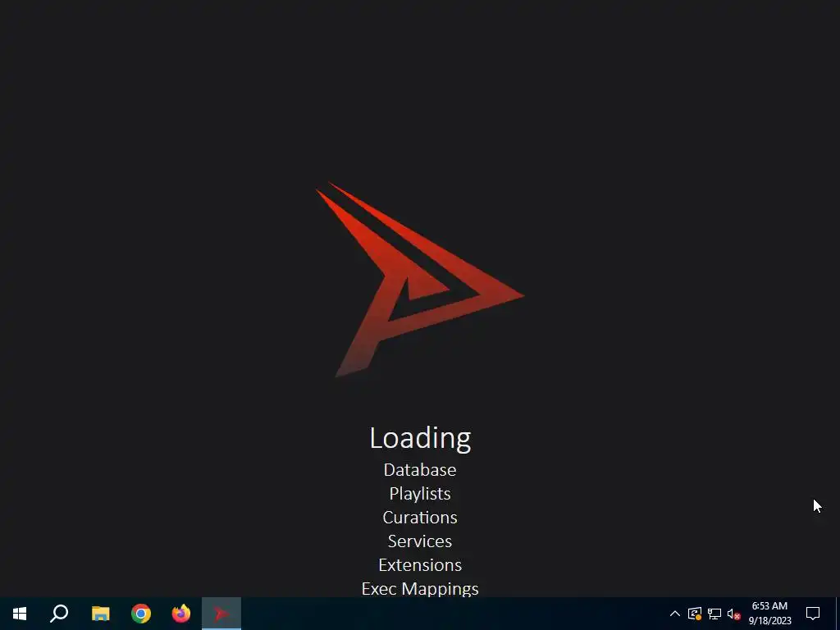The height and width of the screenshot is (630, 840).
Task: Open the taskbar clock showing 6:53 AM
Action: pos(769,614)
